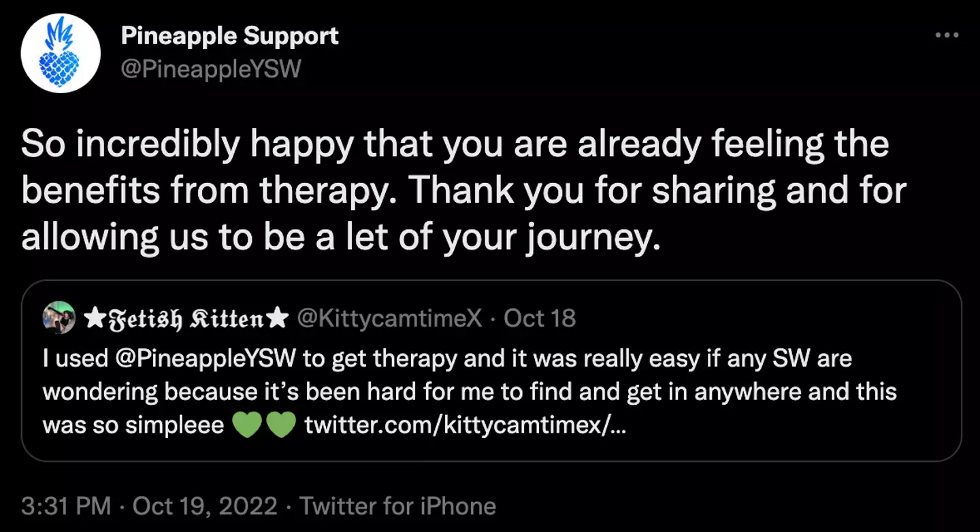Click the Fetish Kitten small avatar
Viewport: 980px width, 532px height.
pos(59,318)
